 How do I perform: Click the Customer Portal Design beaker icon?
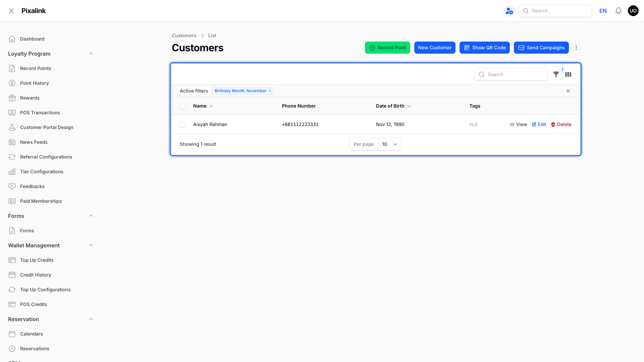[12, 127]
